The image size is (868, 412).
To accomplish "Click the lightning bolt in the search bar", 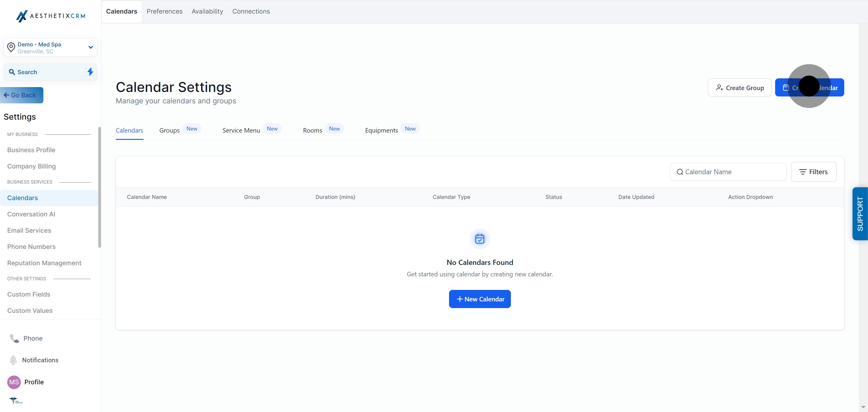I will 89,72.
